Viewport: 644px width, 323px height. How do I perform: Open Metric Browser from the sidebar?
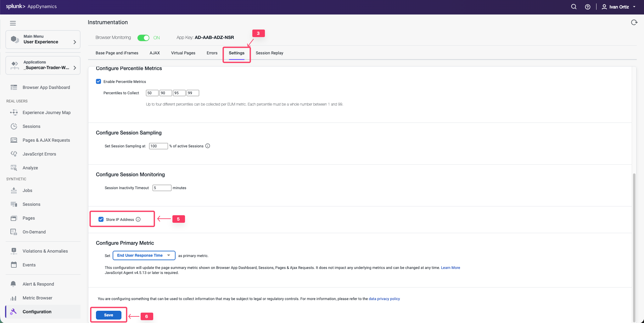pos(37,298)
